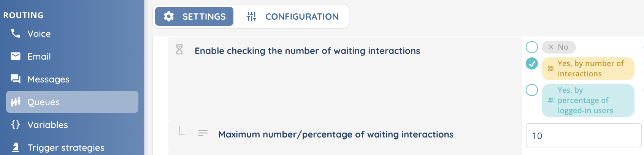Image resolution: width=644 pixels, height=155 pixels.
Task: Open Trigger strategies in the sidebar
Action: pos(66,147)
